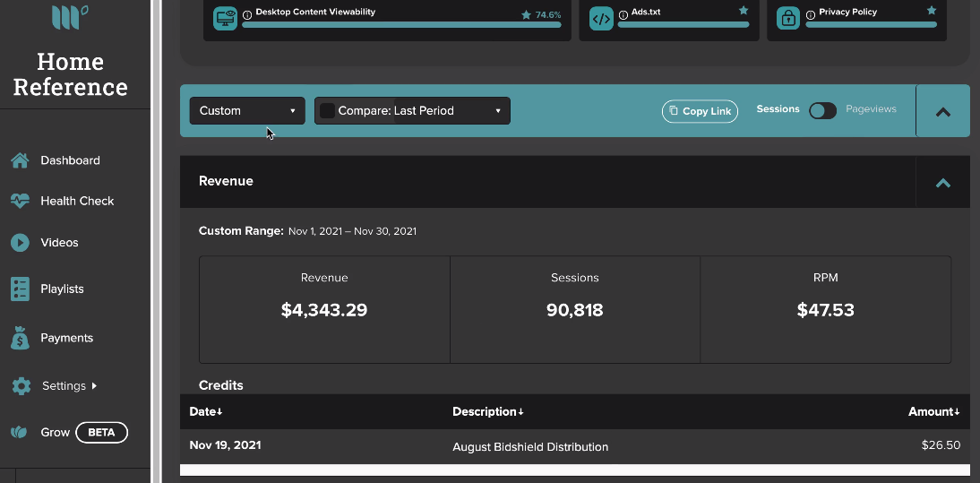Image resolution: width=980 pixels, height=483 pixels.
Task: Click the Grow leaf icon
Action: coord(20,433)
